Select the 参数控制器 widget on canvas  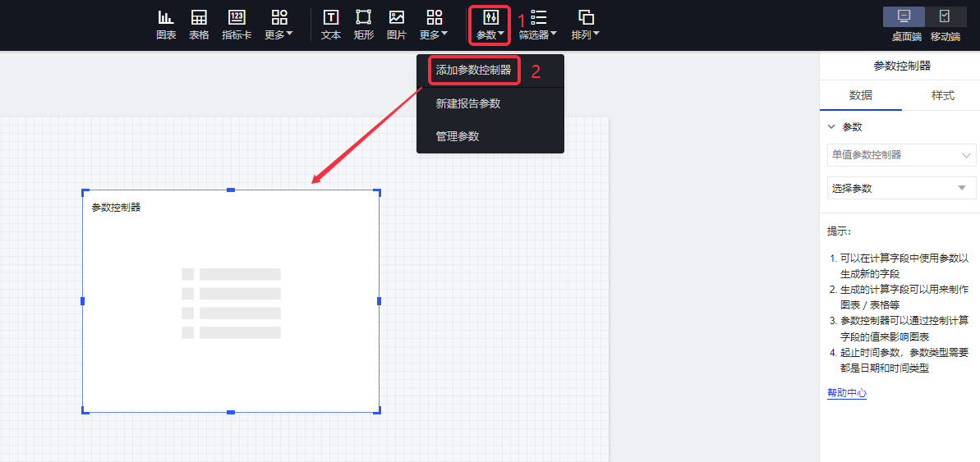coord(231,301)
